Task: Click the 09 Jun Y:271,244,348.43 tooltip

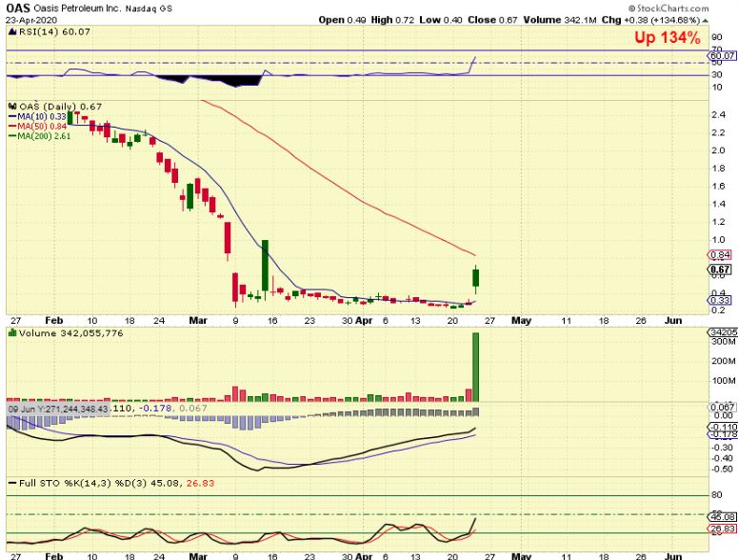Action: click(x=59, y=409)
